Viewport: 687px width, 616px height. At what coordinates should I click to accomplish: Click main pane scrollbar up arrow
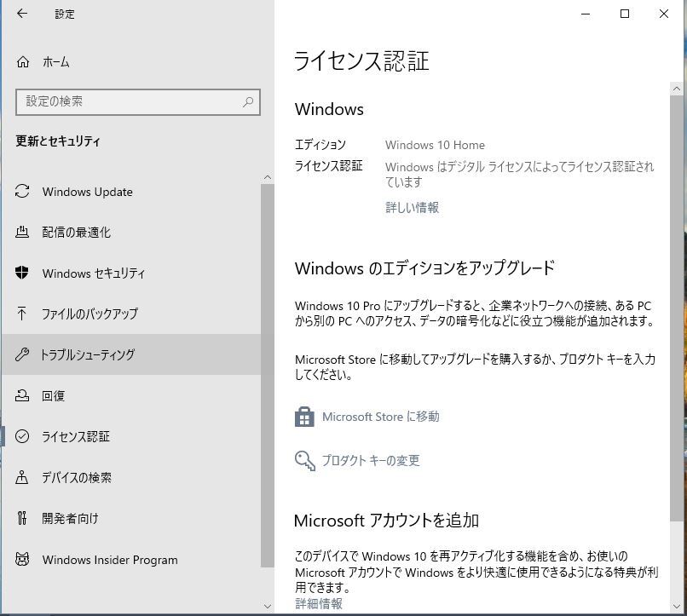coord(677,89)
